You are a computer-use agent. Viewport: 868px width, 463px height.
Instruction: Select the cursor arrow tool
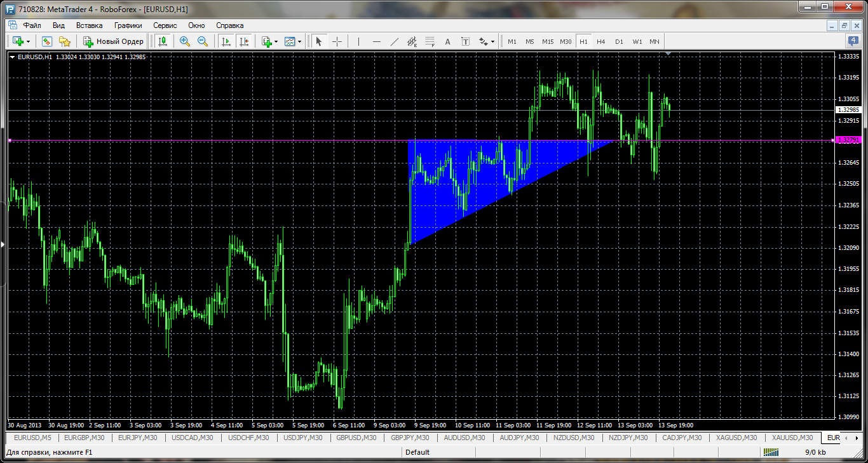[x=319, y=41]
